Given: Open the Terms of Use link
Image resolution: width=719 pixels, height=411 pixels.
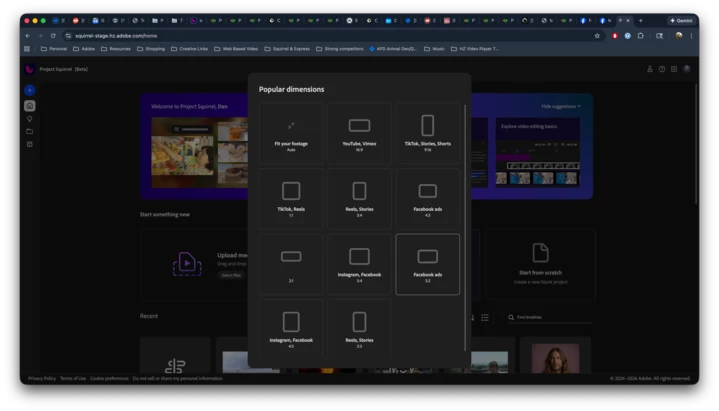Looking at the screenshot, I should 73,378.
